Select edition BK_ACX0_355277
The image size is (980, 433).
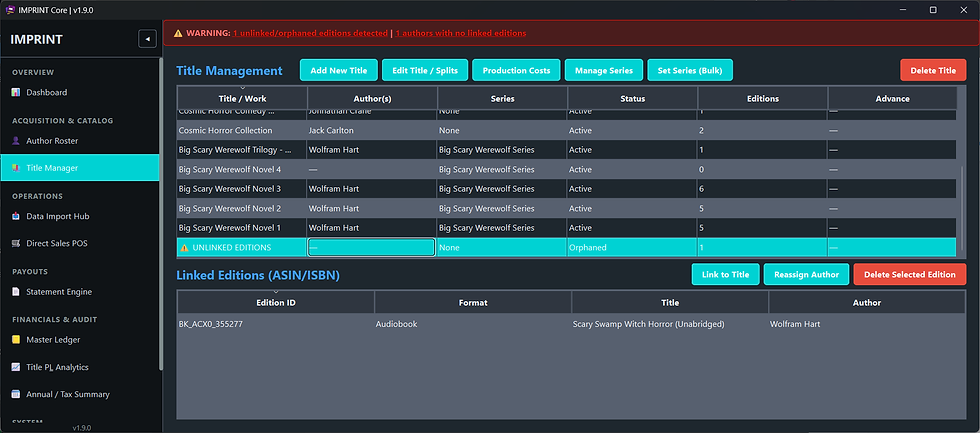coord(571,324)
